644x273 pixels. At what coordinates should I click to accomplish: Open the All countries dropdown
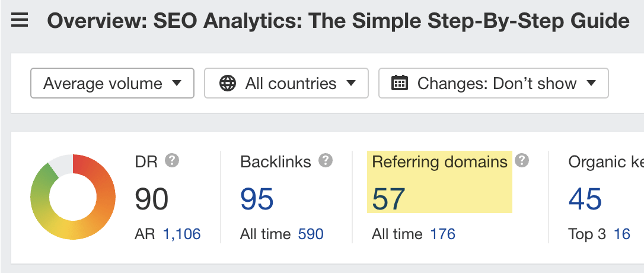[286, 83]
